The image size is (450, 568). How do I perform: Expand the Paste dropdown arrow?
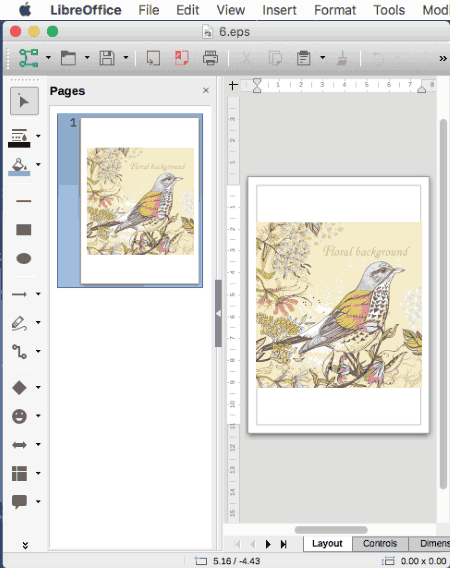point(322,58)
